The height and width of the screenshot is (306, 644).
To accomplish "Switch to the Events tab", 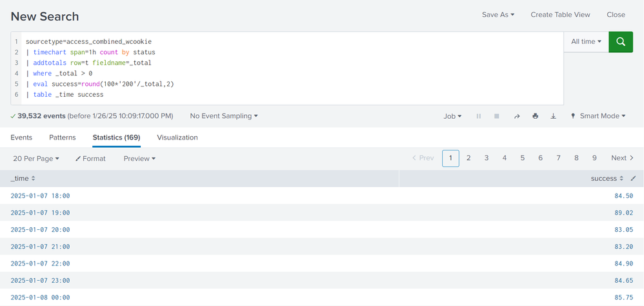I will 21,138.
